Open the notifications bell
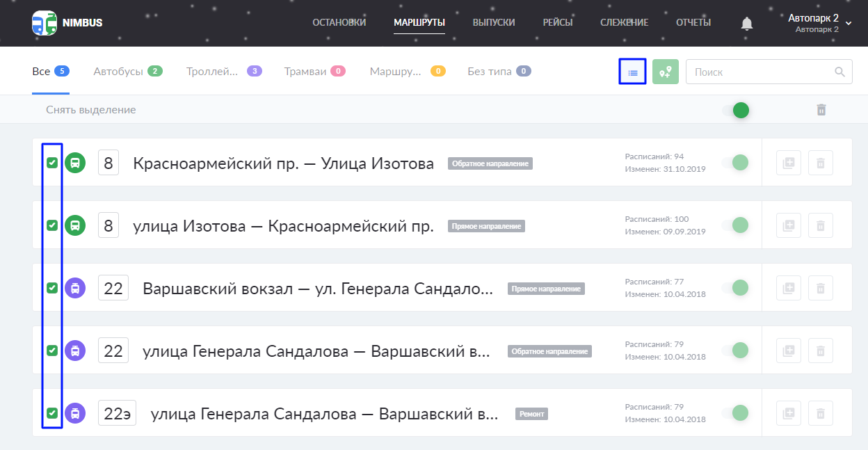Screen dimensions: 868x450 [x=746, y=24]
